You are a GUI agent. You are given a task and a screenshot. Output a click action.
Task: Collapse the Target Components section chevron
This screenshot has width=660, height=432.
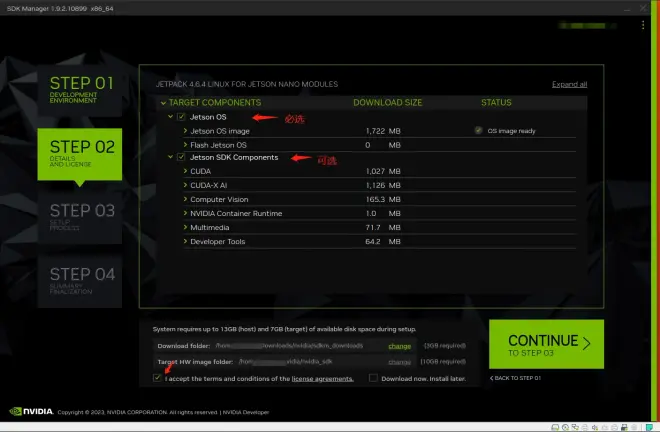tap(163, 103)
